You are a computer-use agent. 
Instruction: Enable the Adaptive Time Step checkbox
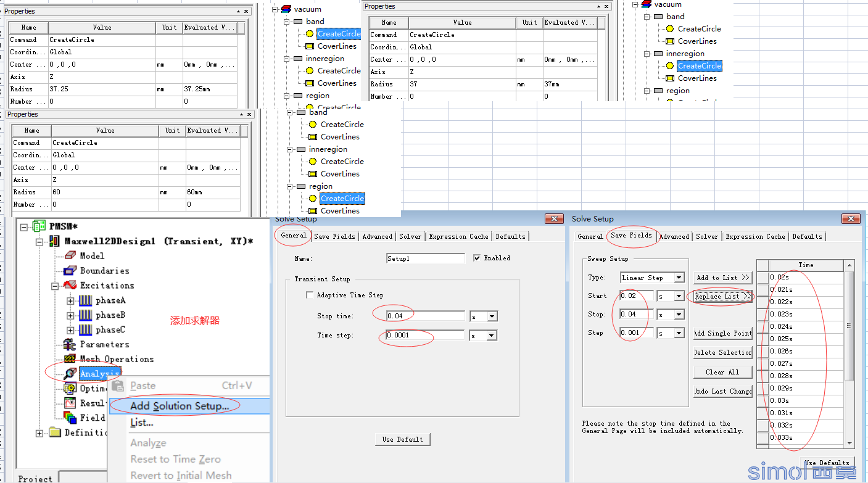pyautogui.click(x=310, y=295)
